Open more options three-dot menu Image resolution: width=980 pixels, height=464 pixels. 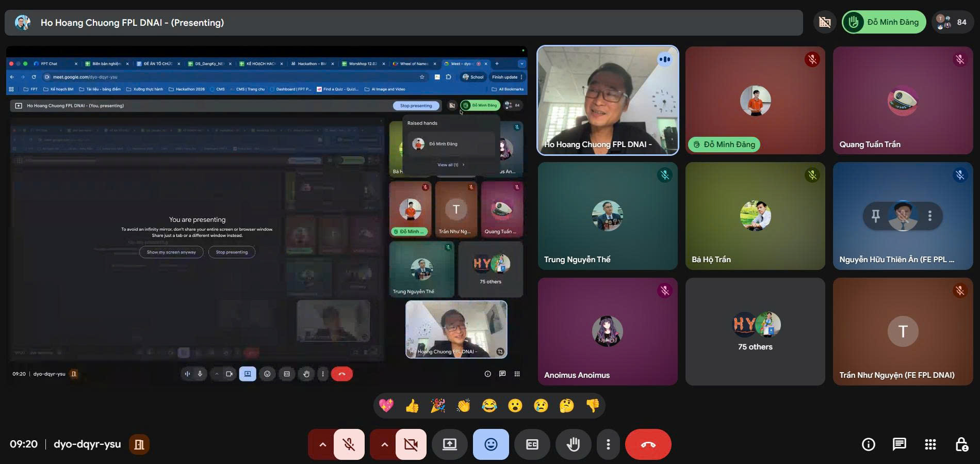609,444
